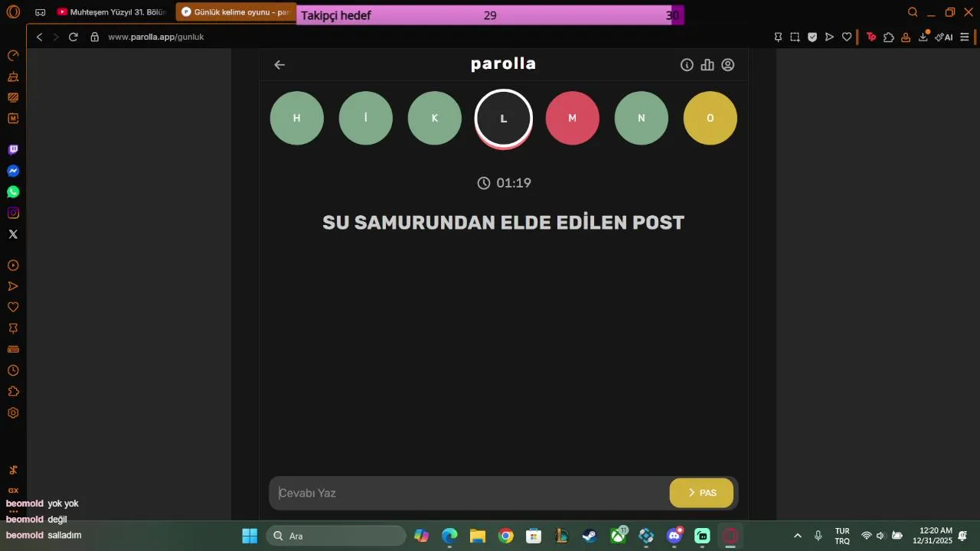Select the red M letter circle
980x551 pixels.
pos(573,118)
